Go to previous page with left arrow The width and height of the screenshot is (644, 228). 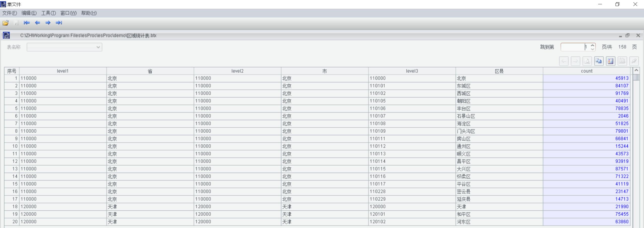(x=37, y=23)
